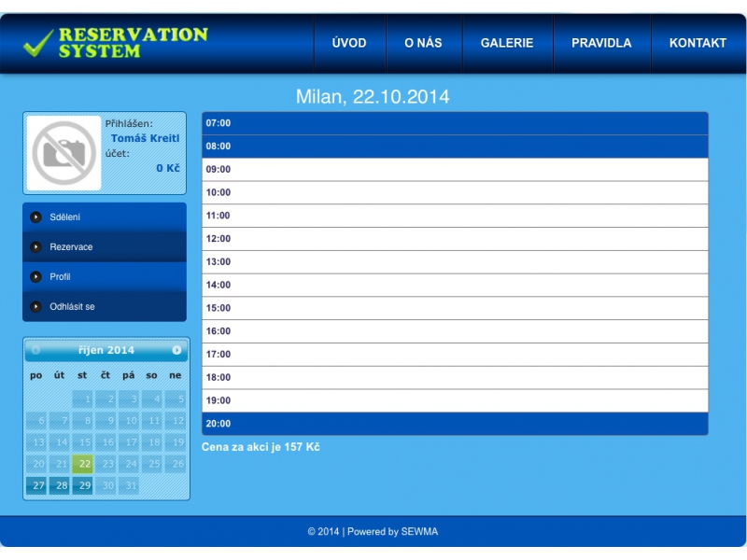Choose the 14:00 reservation slot

(x=455, y=286)
